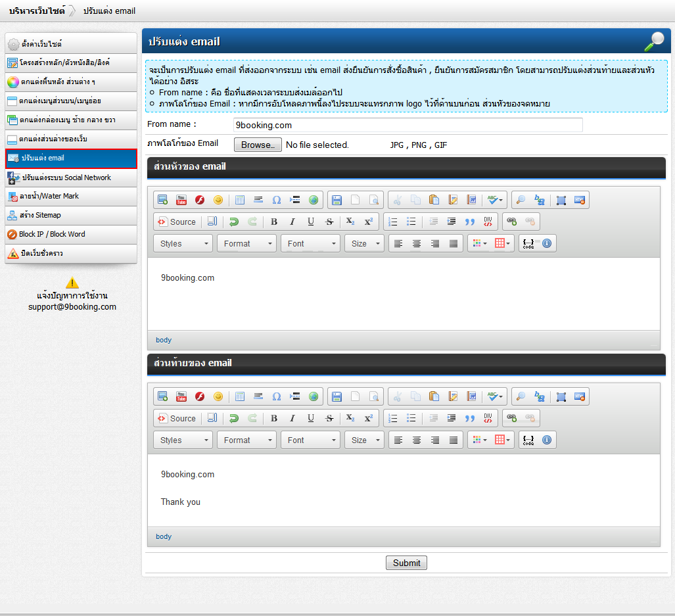Click Paste icon in header editor toolbar
675x616 pixels.
point(434,200)
